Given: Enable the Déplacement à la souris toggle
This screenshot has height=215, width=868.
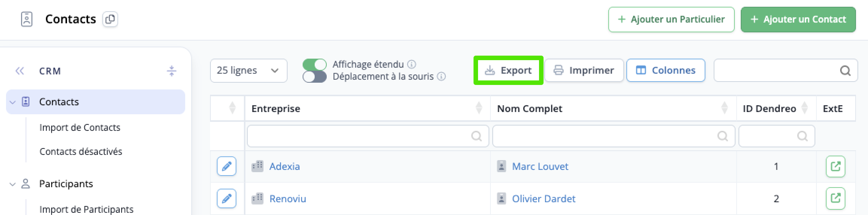Looking at the screenshot, I should [x=314, y=77].
